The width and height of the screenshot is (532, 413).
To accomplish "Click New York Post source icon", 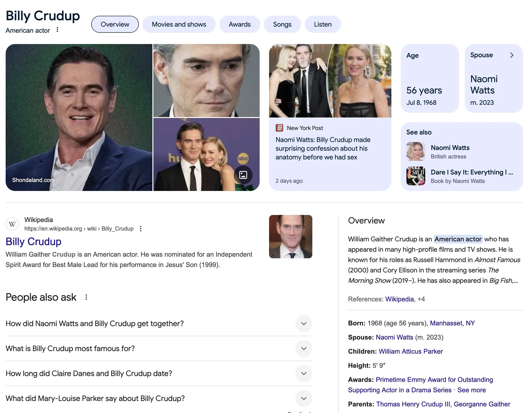I will 279,128.
